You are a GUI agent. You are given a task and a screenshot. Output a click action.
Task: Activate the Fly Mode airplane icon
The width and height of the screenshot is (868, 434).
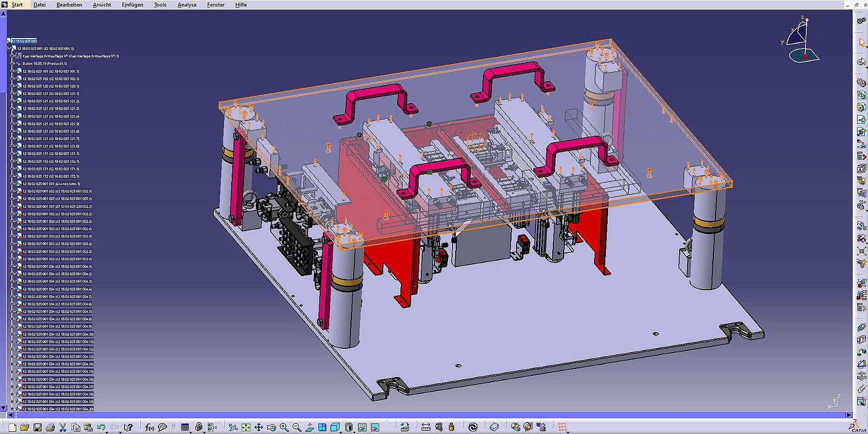[x=233, y=427]
